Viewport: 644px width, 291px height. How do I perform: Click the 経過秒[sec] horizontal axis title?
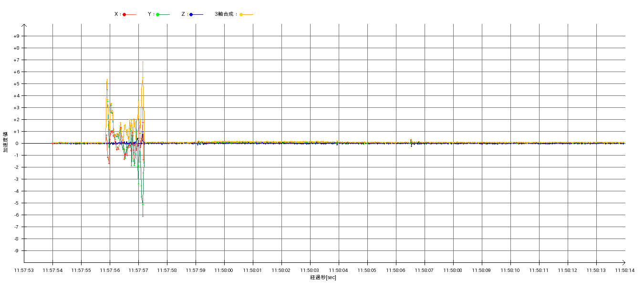coord(323,278)
